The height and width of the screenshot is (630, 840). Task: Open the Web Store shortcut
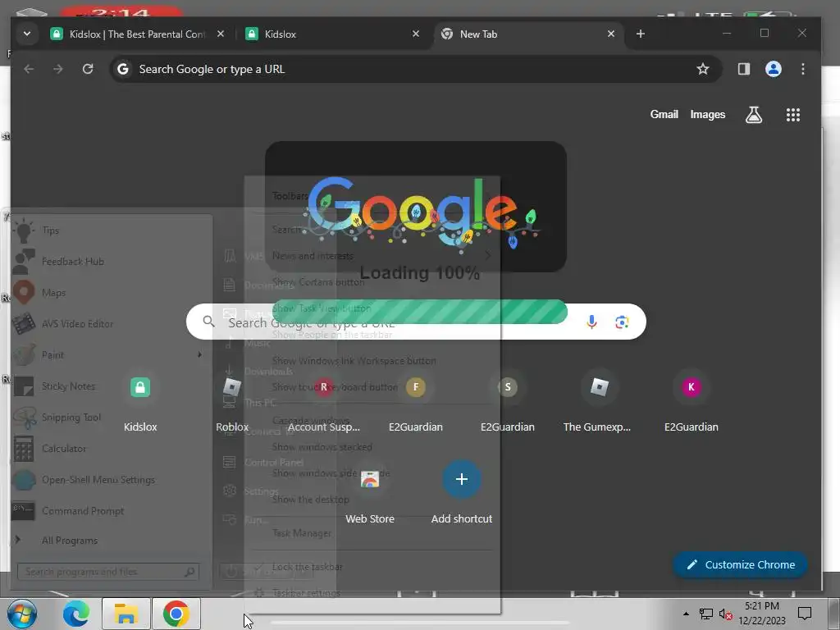[x=370, y=493]
